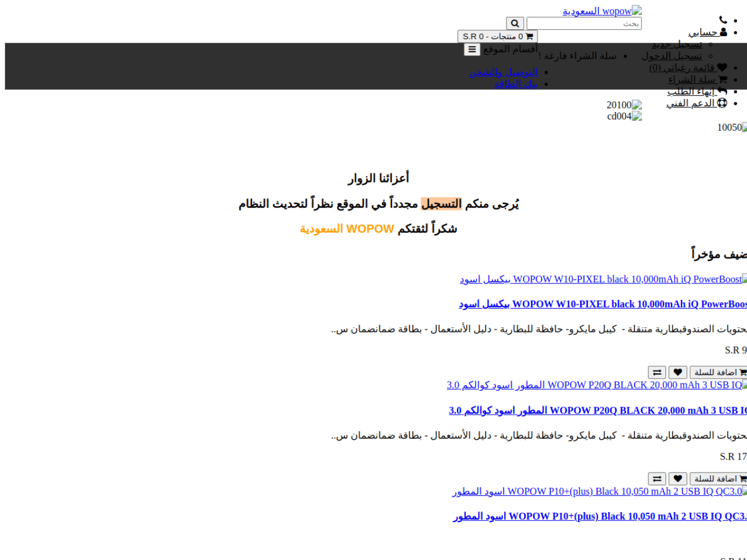Open the بنك الطاقة menu item
Viewport: 747px width, 560px height.
(516, 84)
